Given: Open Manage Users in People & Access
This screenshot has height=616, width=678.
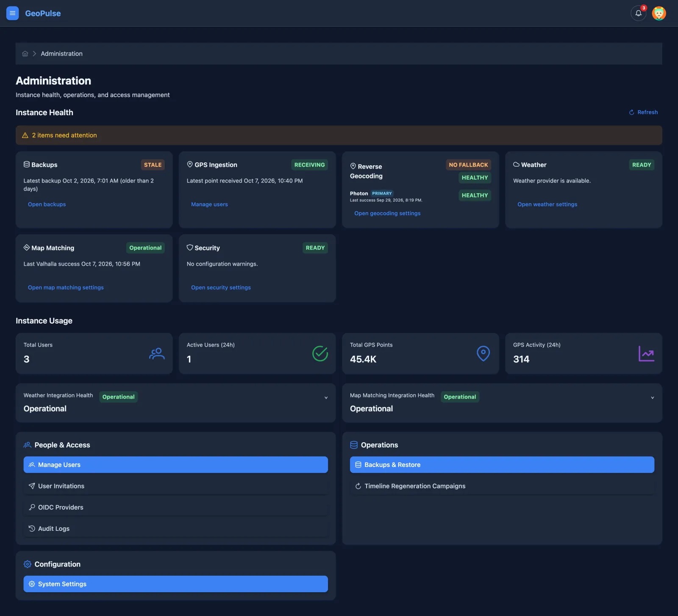Looking at the screenshot, I should pyautogui.click(x=175, y=465).
